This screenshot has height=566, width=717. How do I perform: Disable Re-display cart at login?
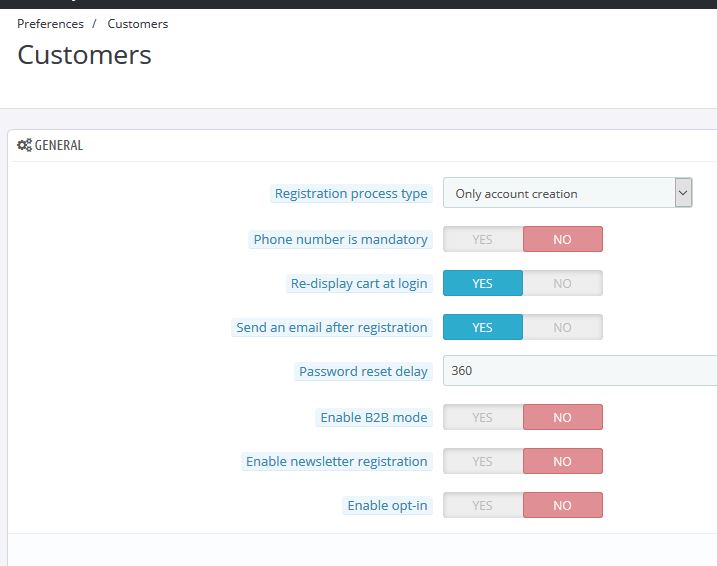point(562,283)
